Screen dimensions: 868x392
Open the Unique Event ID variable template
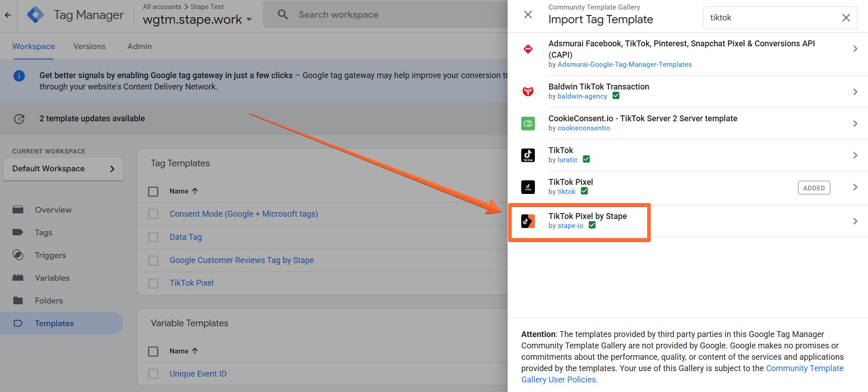click(x=198, y=374)
